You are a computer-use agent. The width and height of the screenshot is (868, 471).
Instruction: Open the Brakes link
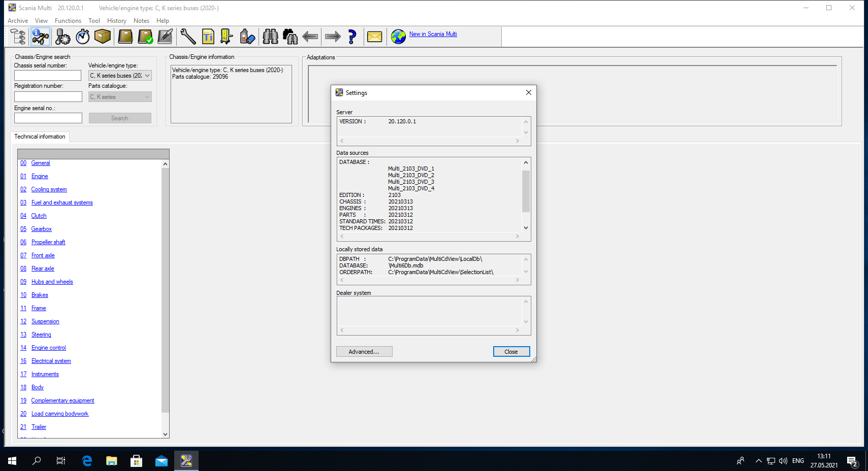40,295
